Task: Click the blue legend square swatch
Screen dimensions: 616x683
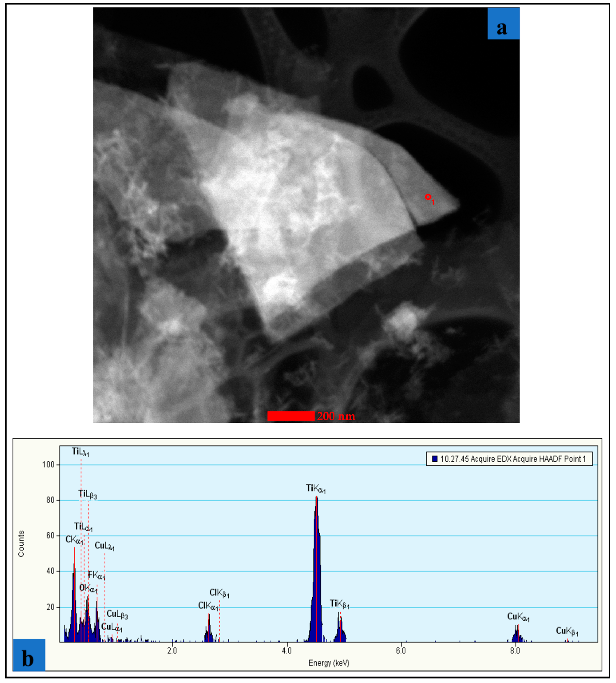Action: click(435, 459)
